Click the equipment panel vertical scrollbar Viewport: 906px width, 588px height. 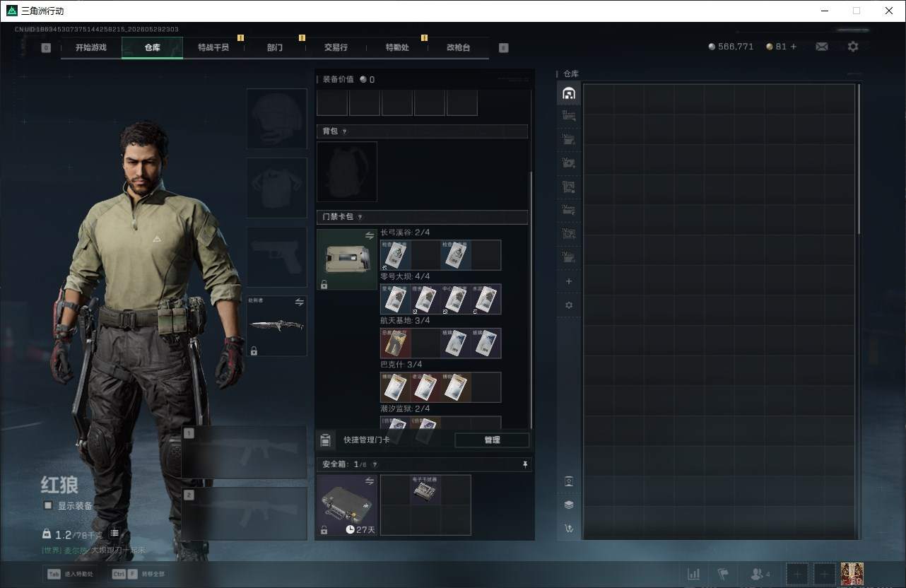coord(531,300)
